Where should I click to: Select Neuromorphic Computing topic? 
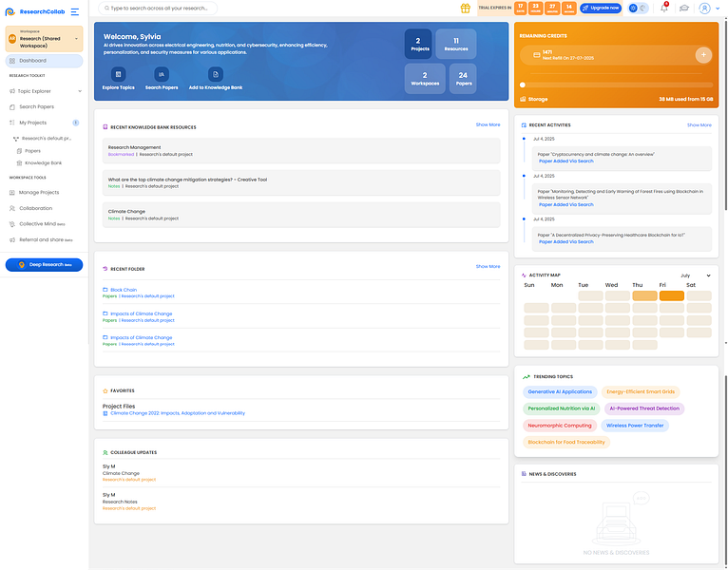[560, 426]
